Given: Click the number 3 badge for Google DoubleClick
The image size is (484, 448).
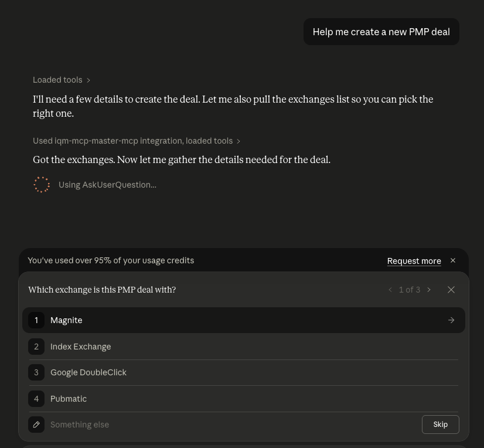Looking at the screenshot, I should (36, 372).
